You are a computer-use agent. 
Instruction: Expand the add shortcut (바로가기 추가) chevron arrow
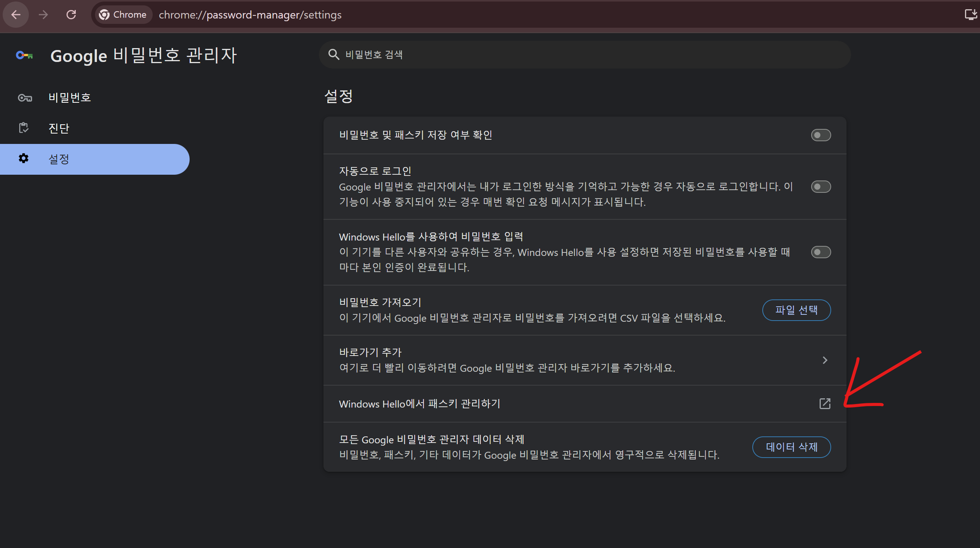pyautogui.click(x=825, y=360)
